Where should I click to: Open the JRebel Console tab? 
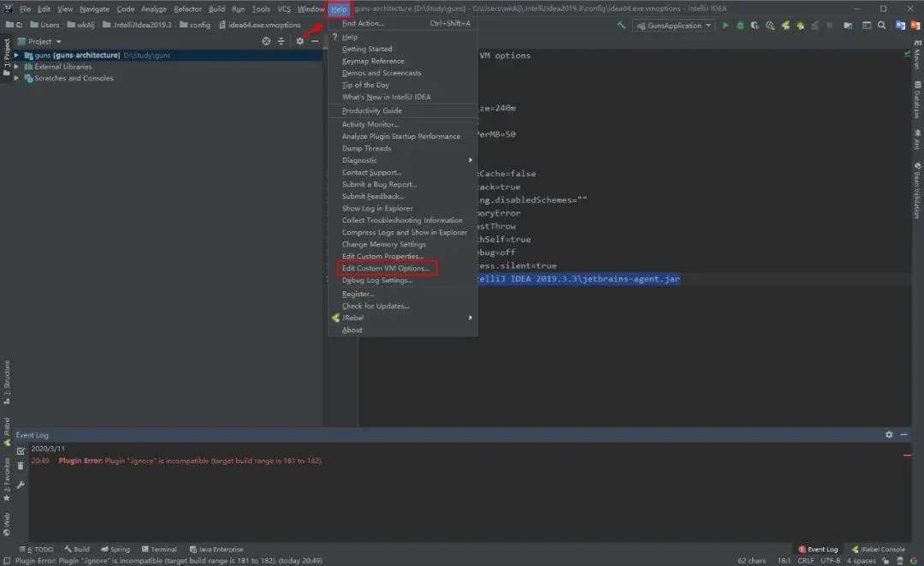coord(878,549)
